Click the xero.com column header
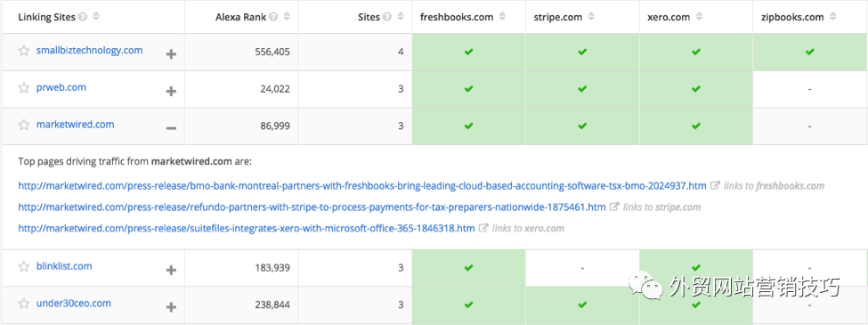 (x=669, y=17)
